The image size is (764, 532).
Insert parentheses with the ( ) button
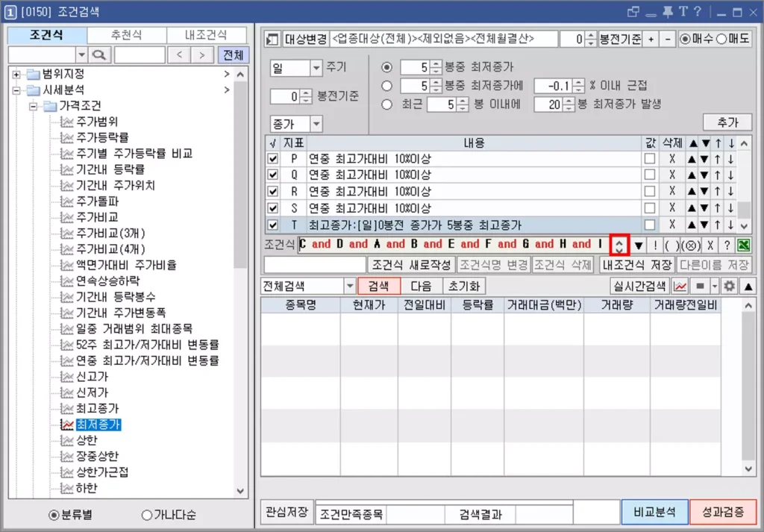point(671,245)
